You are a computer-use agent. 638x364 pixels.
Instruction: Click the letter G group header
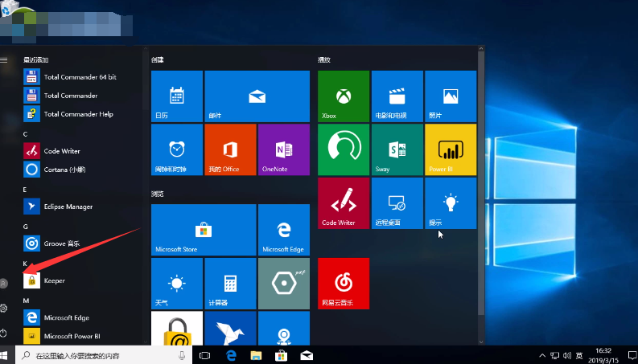coord(25,227)
